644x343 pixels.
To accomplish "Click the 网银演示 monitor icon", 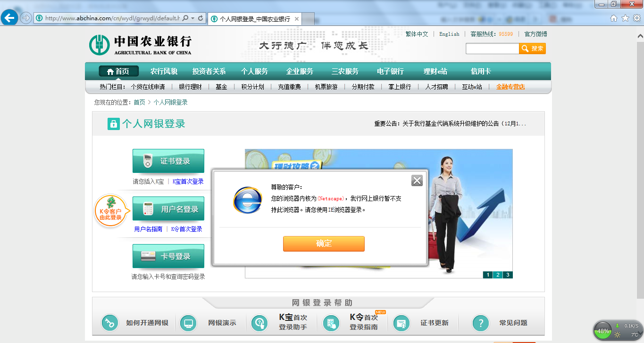I will [189, 323].
